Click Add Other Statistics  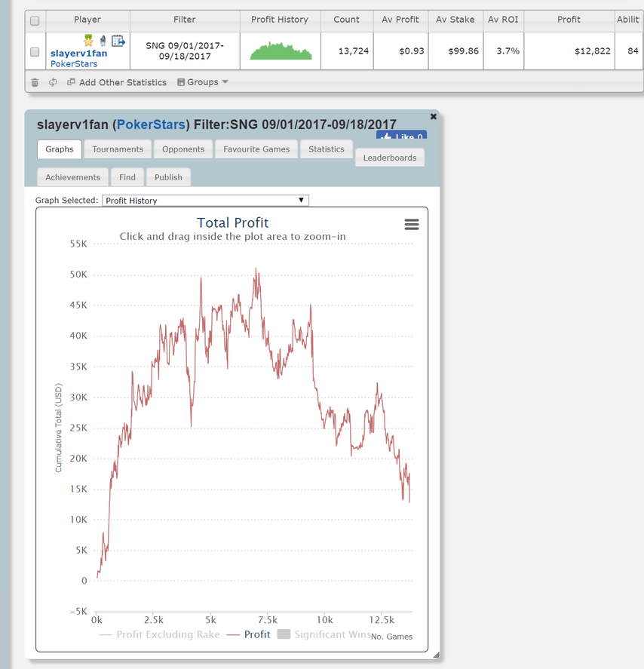(x=117, y=82)
